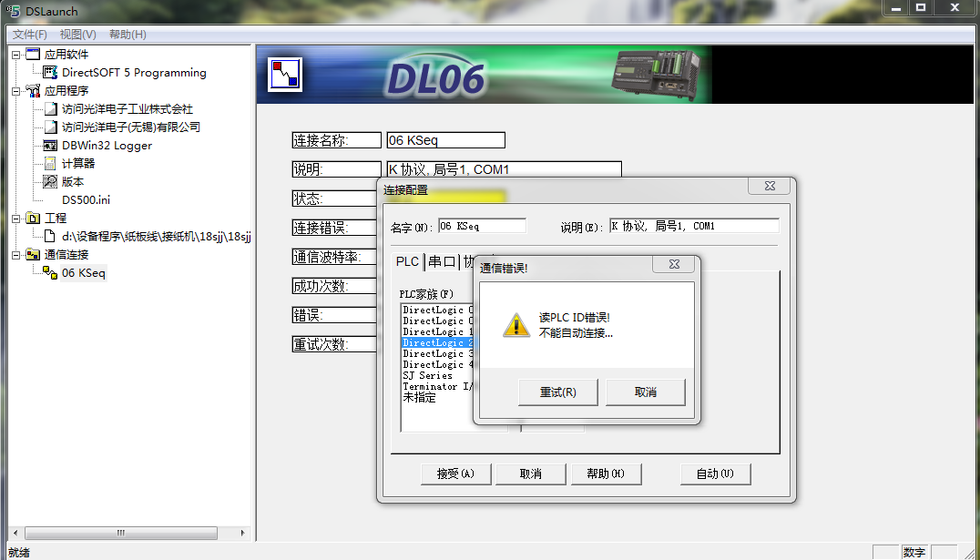The image size is (980, 560).
Task: Click the 06 KSeq link icon
Action: click(50, 273)
